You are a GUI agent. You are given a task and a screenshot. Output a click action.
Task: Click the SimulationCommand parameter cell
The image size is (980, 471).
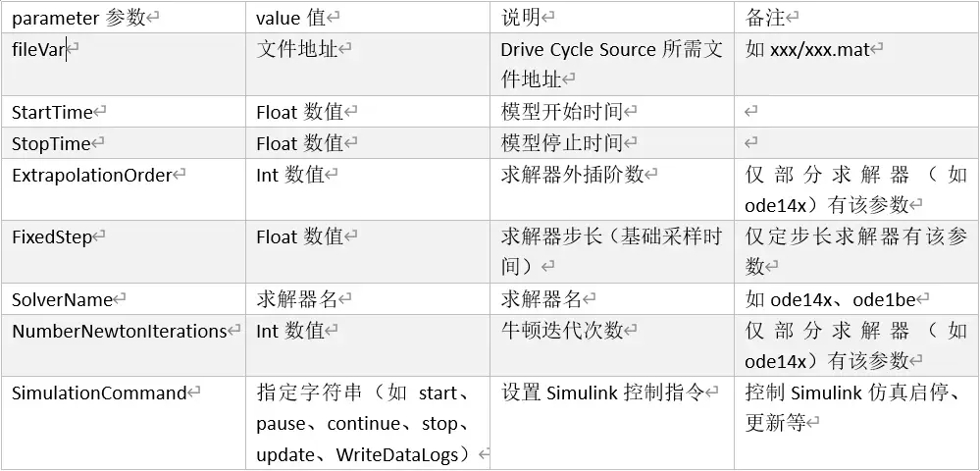point(124,423)
